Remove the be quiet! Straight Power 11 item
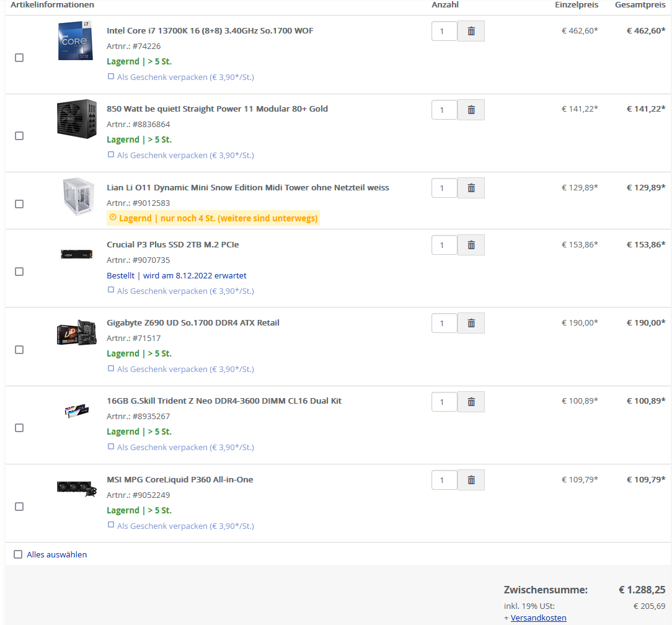The height and width of the screenshot is (625, 672). pos(471,110)
